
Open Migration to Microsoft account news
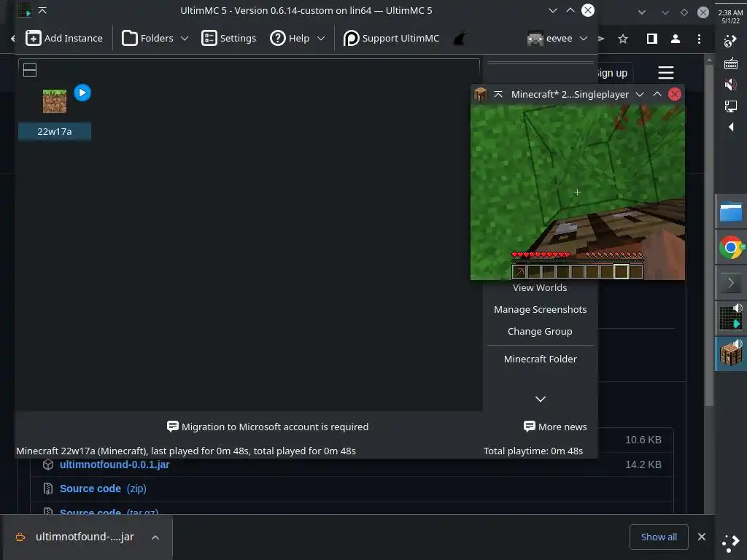coord(268,427)
